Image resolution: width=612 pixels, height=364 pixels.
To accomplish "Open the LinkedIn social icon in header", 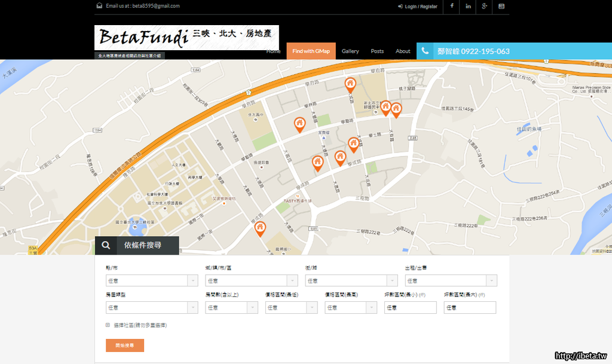I will (468, 7).
